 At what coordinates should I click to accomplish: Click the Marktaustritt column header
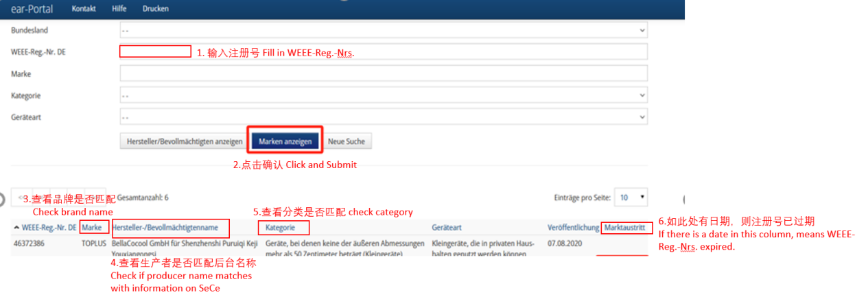(624, 228)
